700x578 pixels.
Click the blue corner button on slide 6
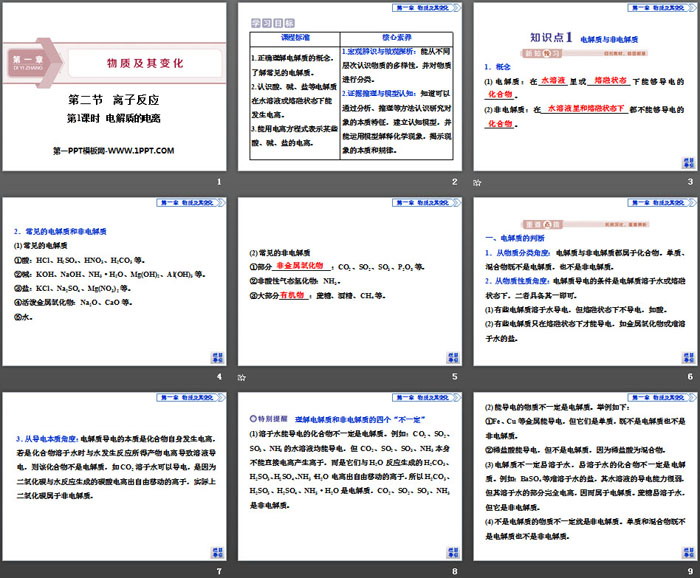click(687, 356)
